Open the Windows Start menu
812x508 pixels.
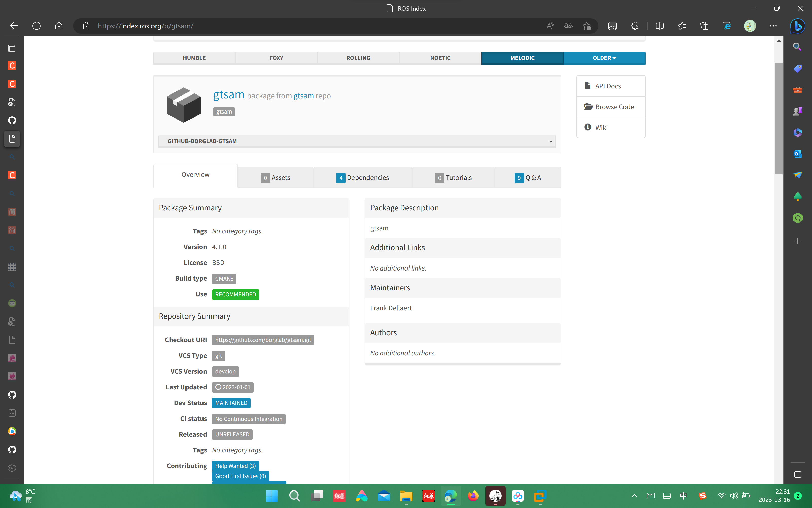(x=272, y=496)
